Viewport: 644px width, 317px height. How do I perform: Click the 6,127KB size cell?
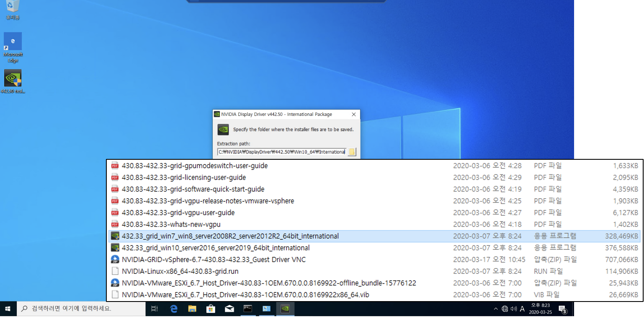coord(626,212)
